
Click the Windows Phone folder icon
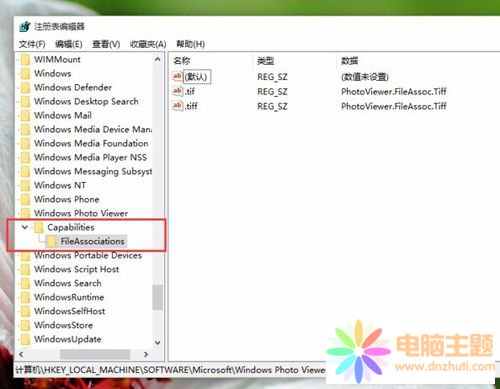coord(26,199)
